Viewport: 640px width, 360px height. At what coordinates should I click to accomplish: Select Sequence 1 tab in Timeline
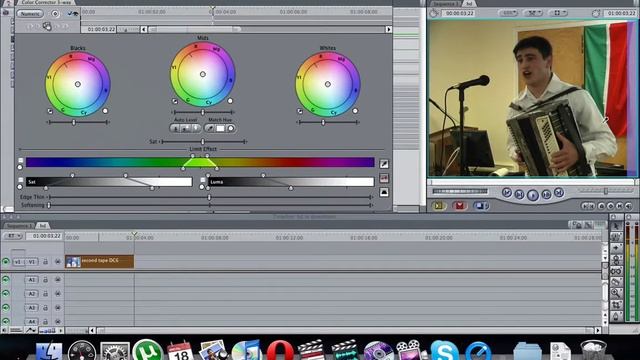tap(18, 226)
